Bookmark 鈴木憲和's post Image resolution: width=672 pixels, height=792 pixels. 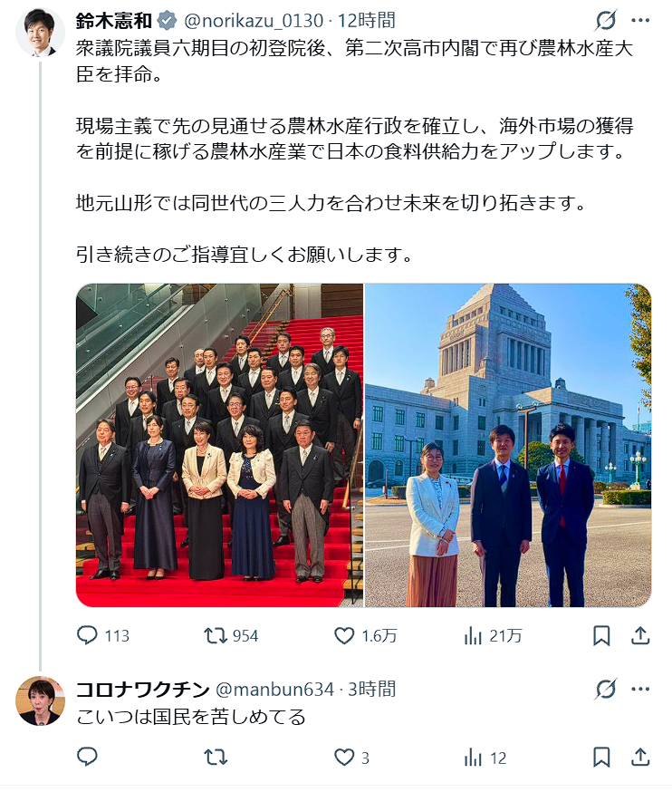point(601,635)
